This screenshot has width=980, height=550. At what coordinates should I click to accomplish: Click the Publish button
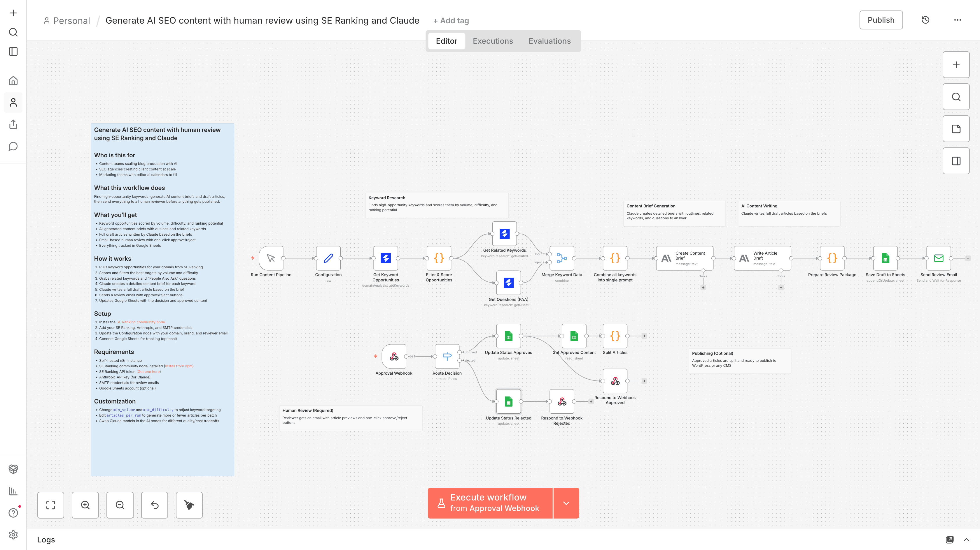click(881, 20)
